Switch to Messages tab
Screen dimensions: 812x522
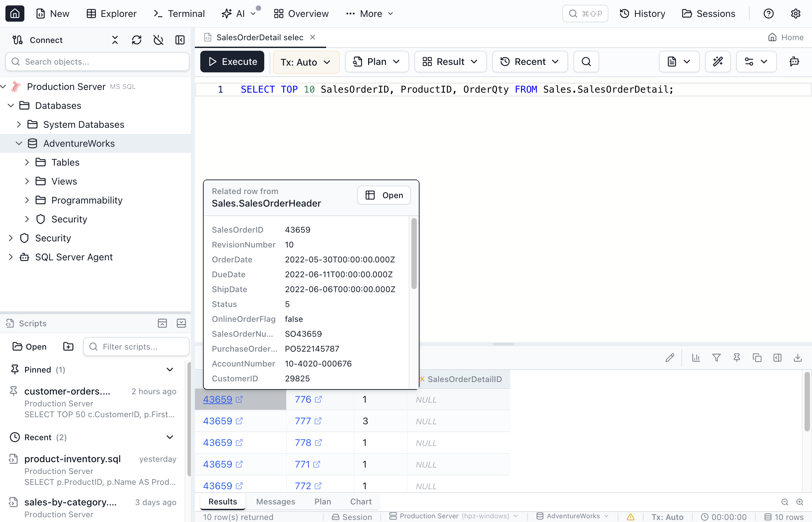point(275,502)
